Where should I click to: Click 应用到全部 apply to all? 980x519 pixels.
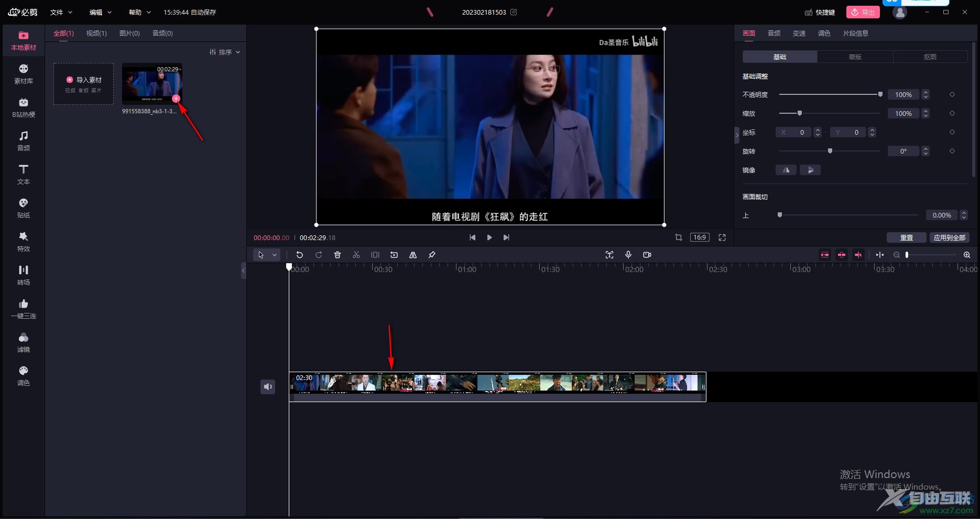pos(949,237)
